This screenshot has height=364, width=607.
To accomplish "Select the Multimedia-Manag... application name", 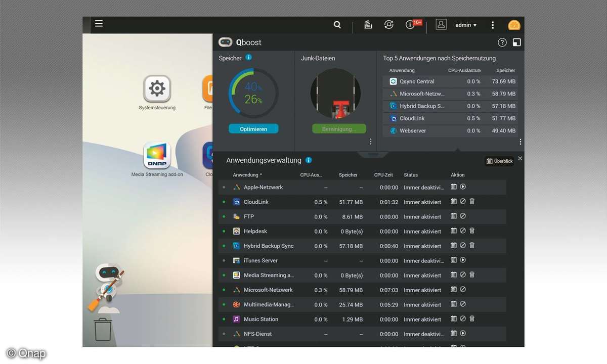I will coord(269,305).
